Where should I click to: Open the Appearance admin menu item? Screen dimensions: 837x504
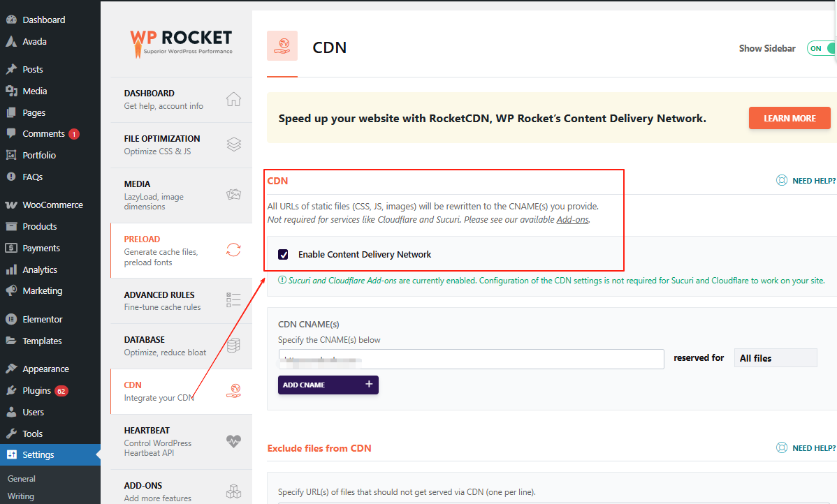click(45, 369)
